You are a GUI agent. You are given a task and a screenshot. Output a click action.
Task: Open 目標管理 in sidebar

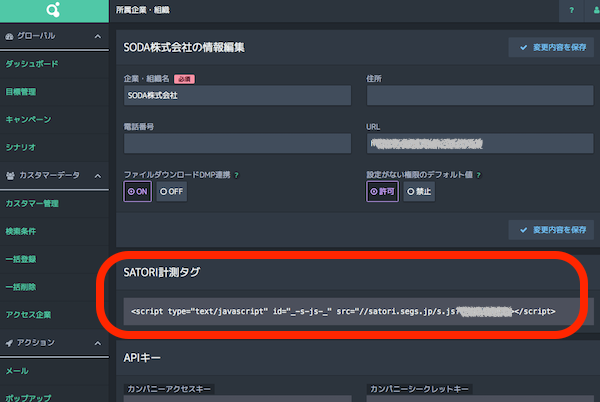(x=21, y=92)
